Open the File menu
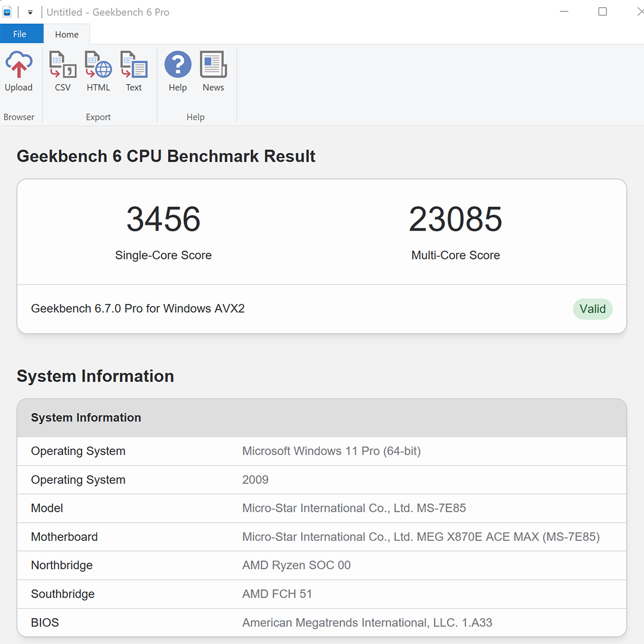The height and width of the screenshot is (644, 644). (x=21, y=34)
